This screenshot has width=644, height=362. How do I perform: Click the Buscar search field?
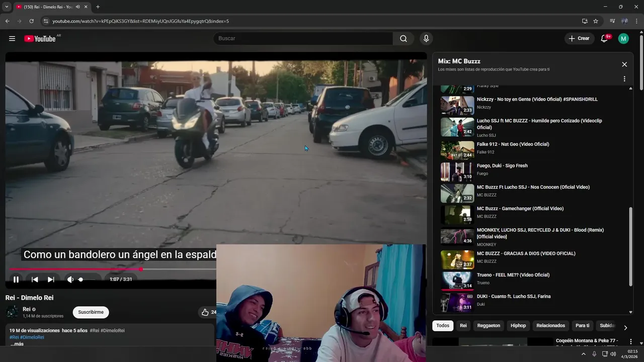point(303,39)
